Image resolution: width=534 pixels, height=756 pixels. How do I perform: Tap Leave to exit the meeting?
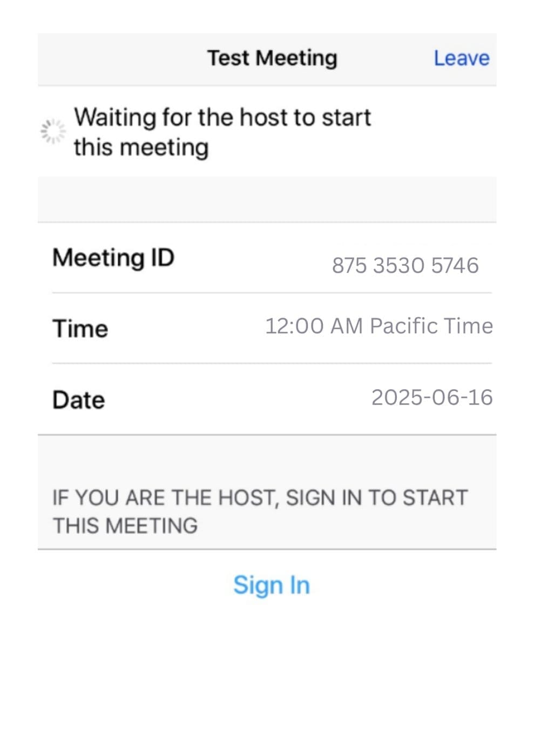pos(462,58)
